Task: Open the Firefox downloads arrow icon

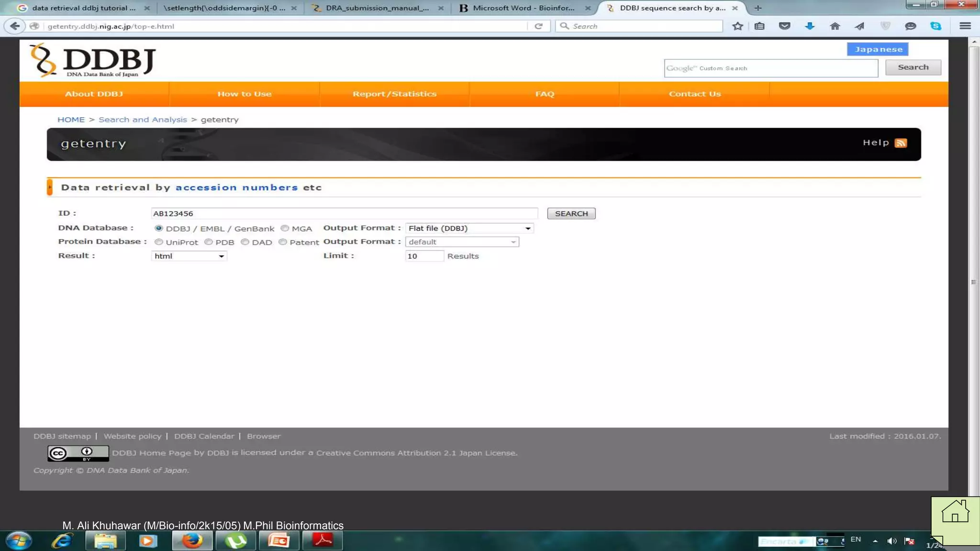Action: (x=810, y=26)
